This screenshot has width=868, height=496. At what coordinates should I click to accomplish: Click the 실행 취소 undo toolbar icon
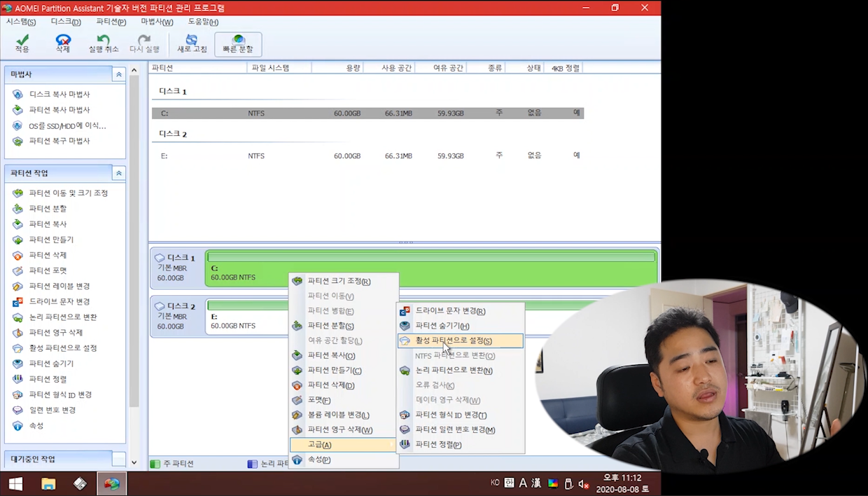[104, 44]
